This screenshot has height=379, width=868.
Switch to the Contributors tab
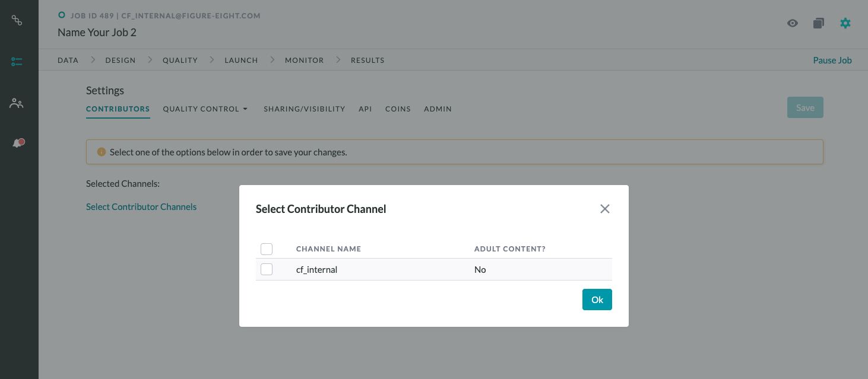[118, 109]
